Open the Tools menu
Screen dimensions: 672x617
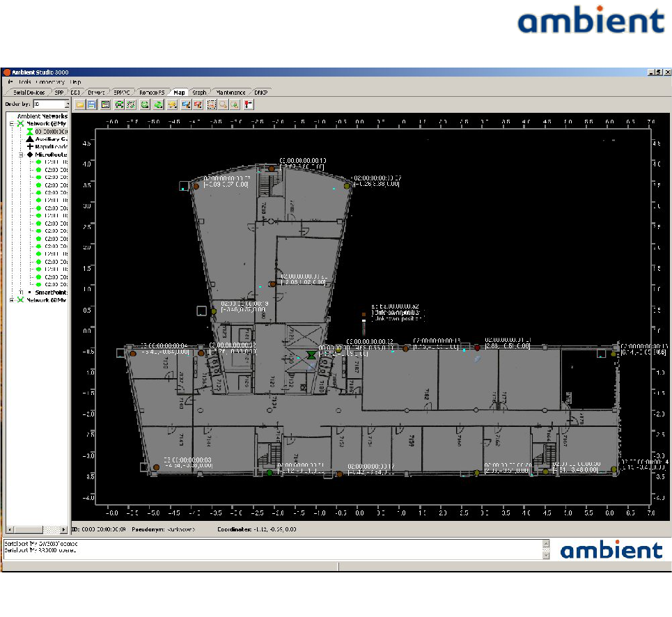point(24,82)
